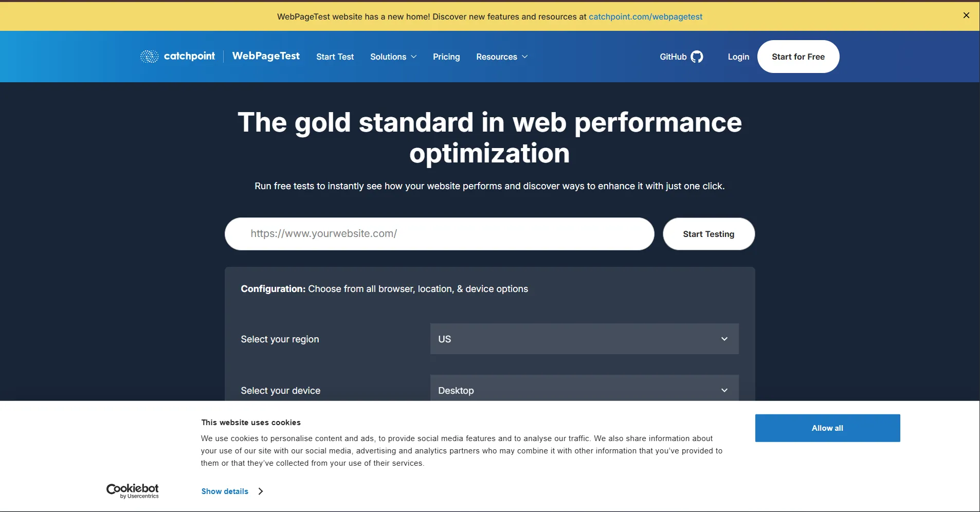Go to the Pricing page
Viewport: 980px width, 512px height.
[446, 57]
